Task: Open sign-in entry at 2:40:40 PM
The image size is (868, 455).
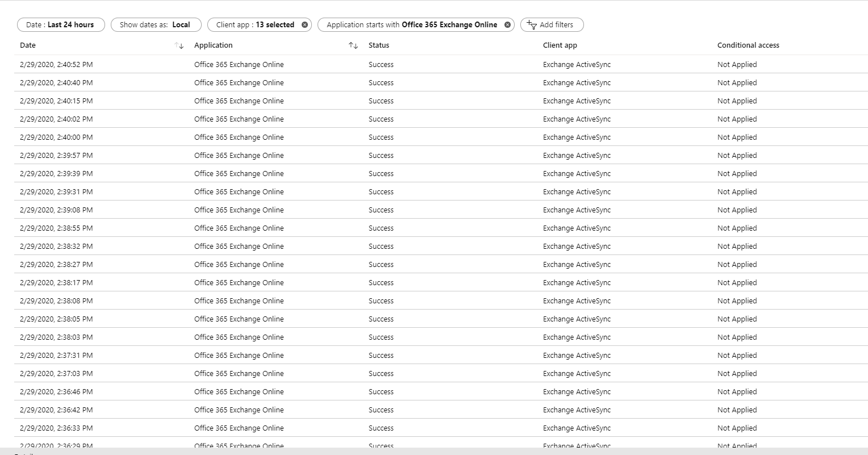Action: click(441, 82)
